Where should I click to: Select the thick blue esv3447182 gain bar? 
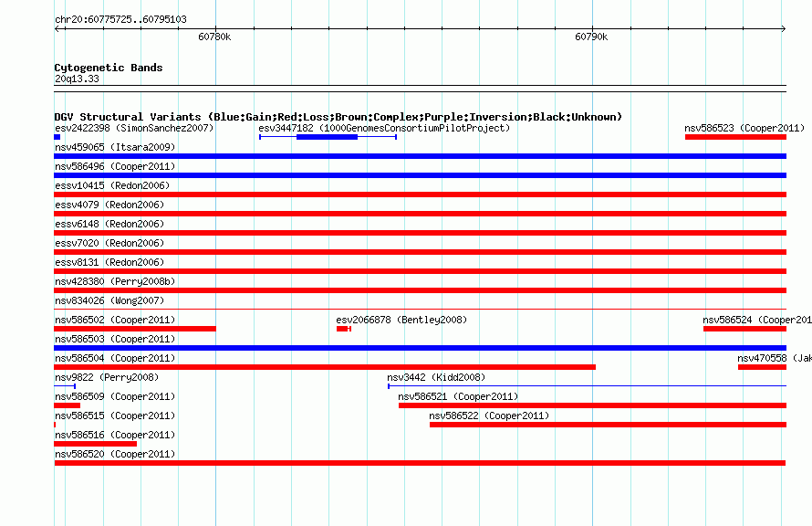327,137
